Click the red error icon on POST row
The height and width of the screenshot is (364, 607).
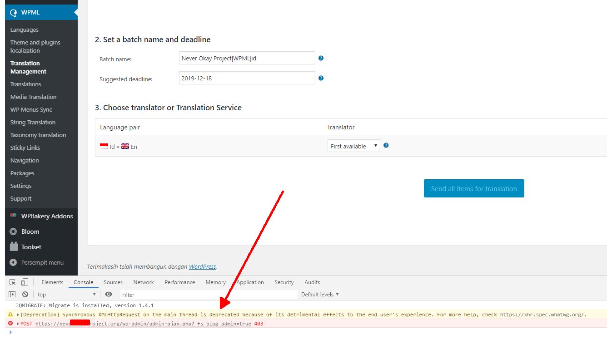coord(10,323)
